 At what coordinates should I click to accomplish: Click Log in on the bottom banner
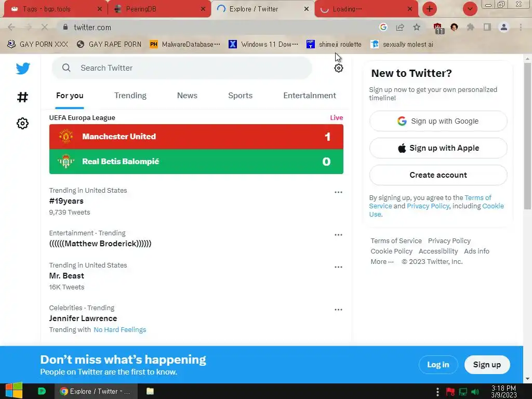click(x=438, y=365)
